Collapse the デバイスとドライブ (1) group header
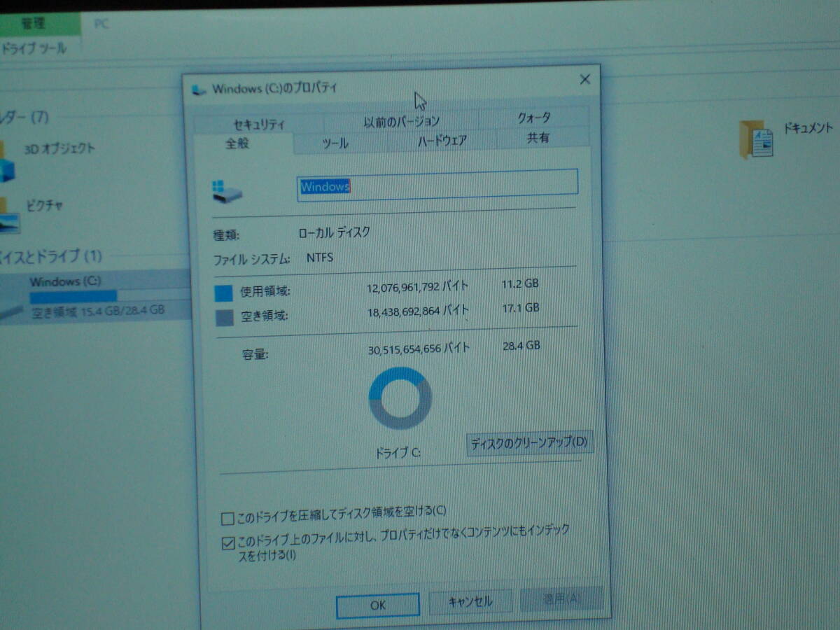840x630 pixels. [x=51, y=255]
